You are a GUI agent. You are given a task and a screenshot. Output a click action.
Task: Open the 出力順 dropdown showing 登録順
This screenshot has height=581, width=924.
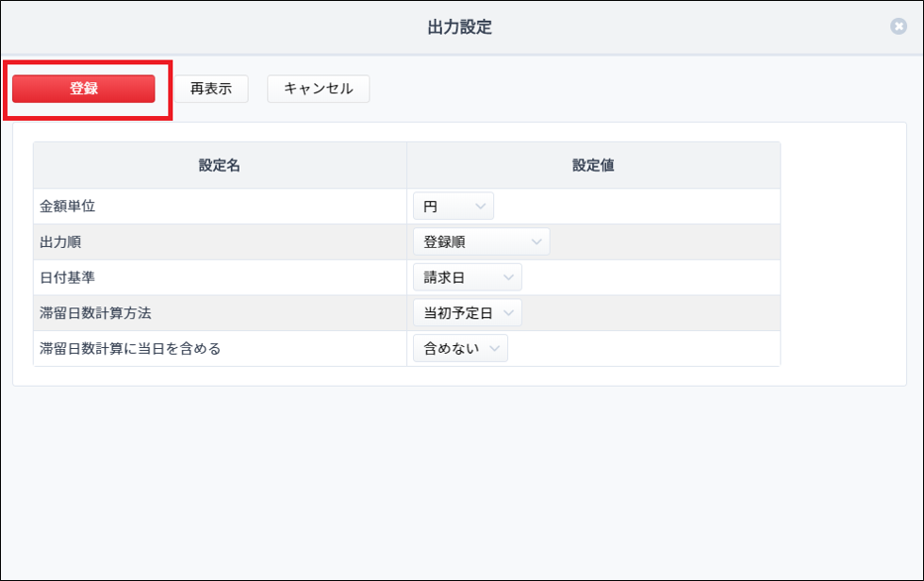point(482,241)
